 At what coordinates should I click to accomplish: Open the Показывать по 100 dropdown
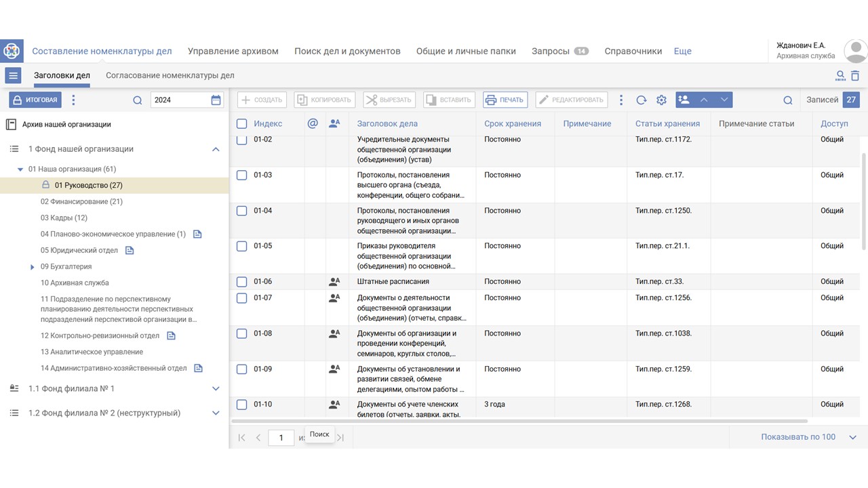click(x=852, y=437)
